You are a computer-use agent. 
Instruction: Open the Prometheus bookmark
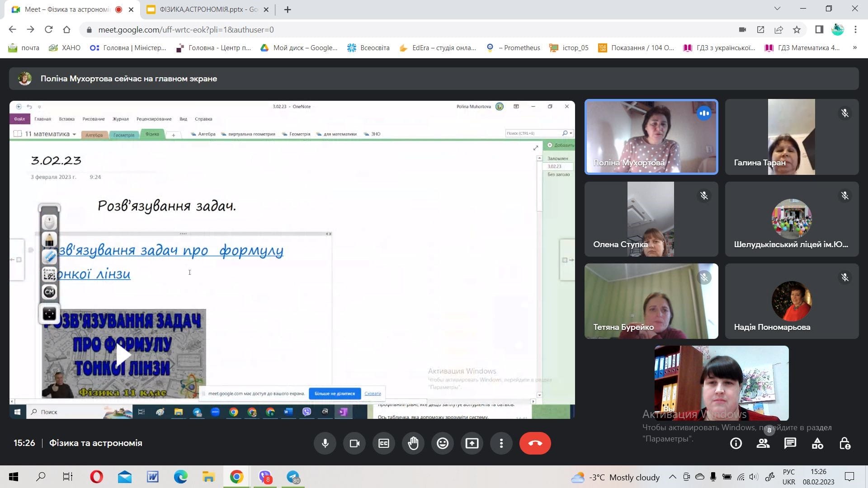pos(514,48)
